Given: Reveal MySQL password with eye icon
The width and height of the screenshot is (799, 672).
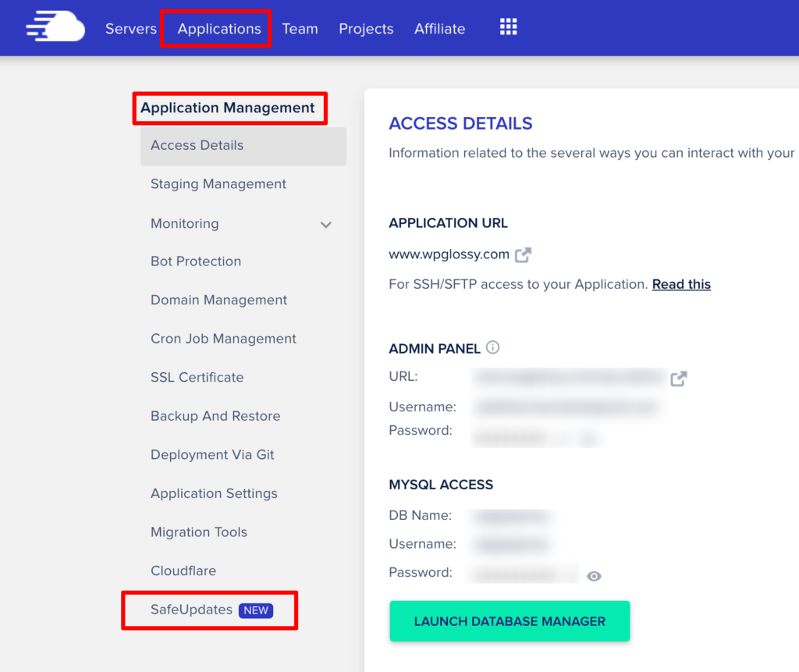Looking at the screenshot, I should click(594, 576).
